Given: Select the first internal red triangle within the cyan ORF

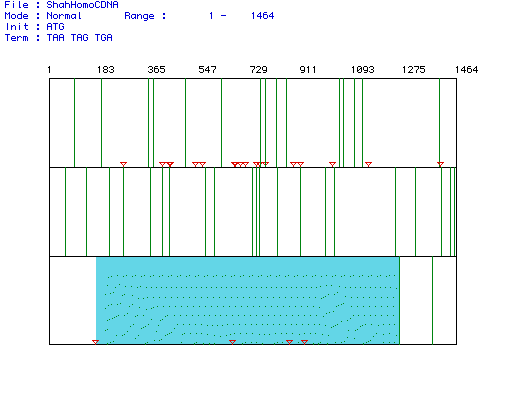Looking at the screenshot, I should point(232,342).
